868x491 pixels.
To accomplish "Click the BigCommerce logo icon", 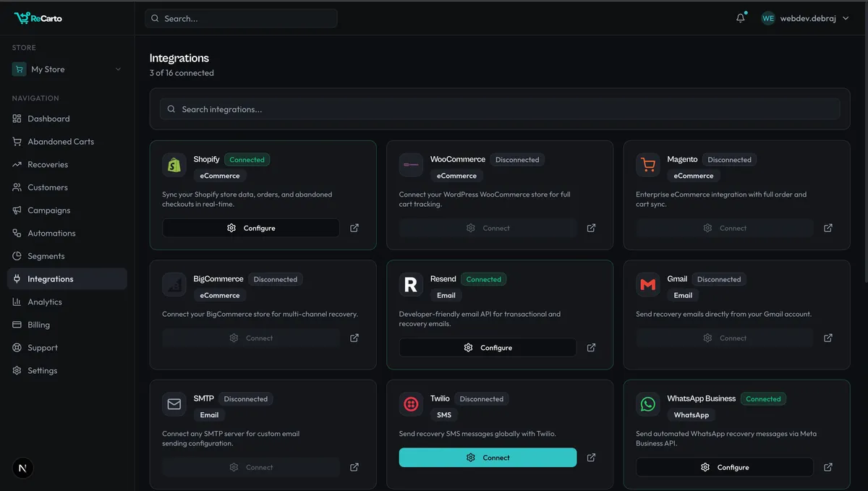I will click(x=174, y=285).
